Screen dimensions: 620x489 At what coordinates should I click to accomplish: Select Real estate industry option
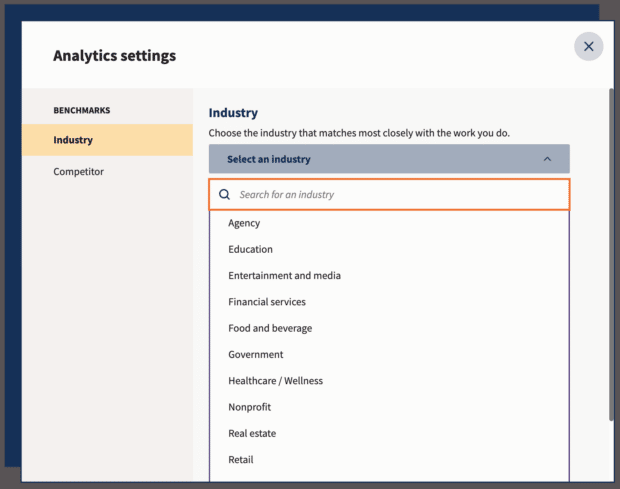(252, 433)
